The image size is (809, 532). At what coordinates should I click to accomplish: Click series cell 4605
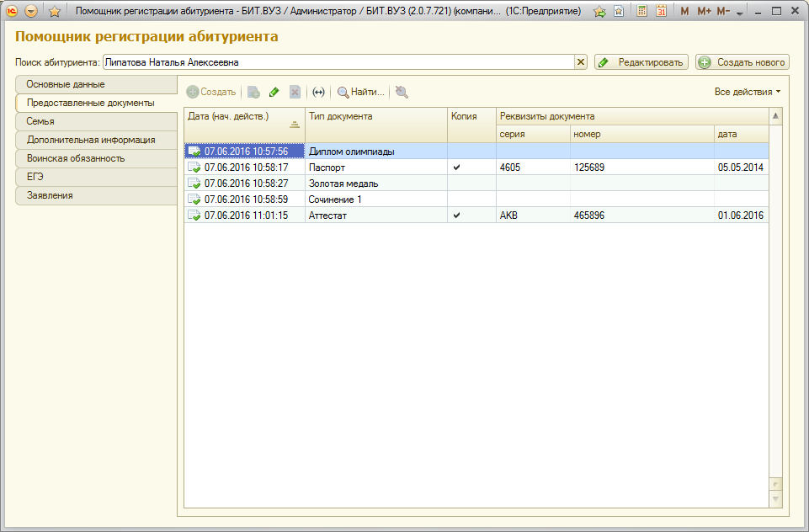point(533,168)
